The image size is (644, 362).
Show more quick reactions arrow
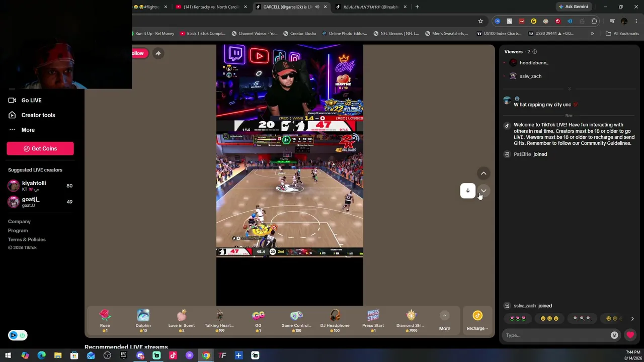(x=632, y=318)
